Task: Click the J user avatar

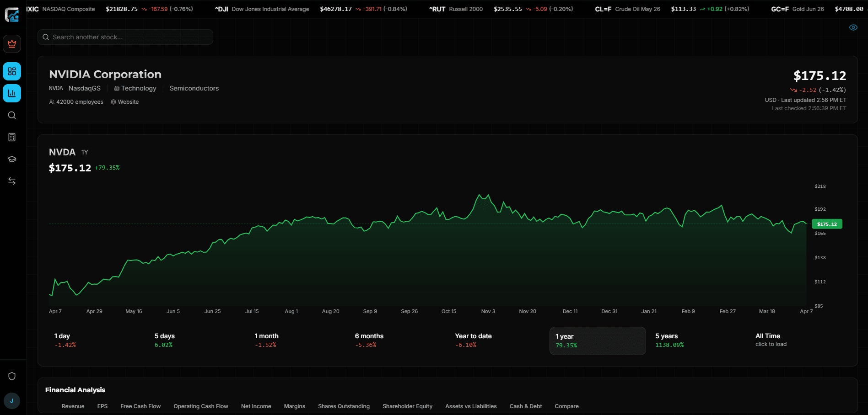Action: pos(12,401)
